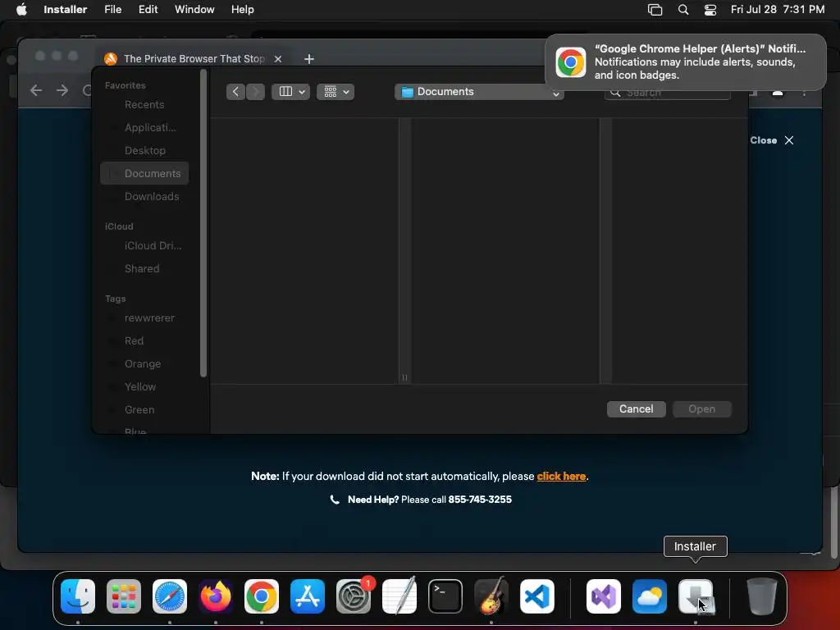
Task: Open the Apple menu
Action: tap(21, 10)
